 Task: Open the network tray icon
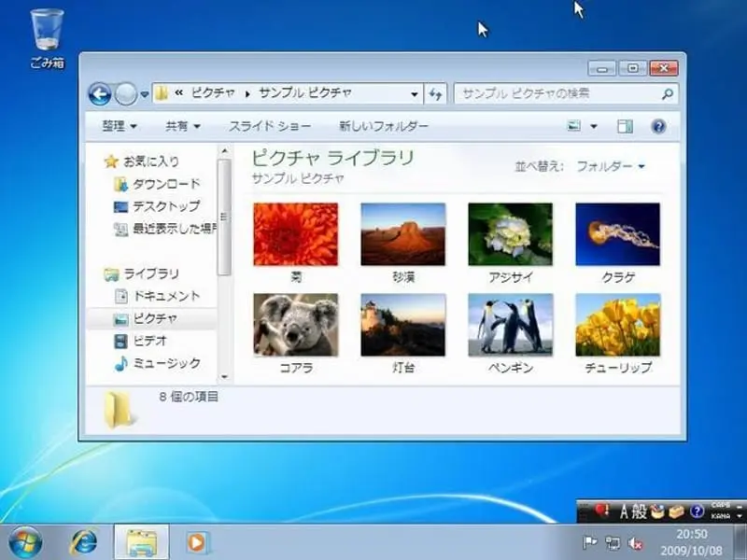tap(613, 543)
